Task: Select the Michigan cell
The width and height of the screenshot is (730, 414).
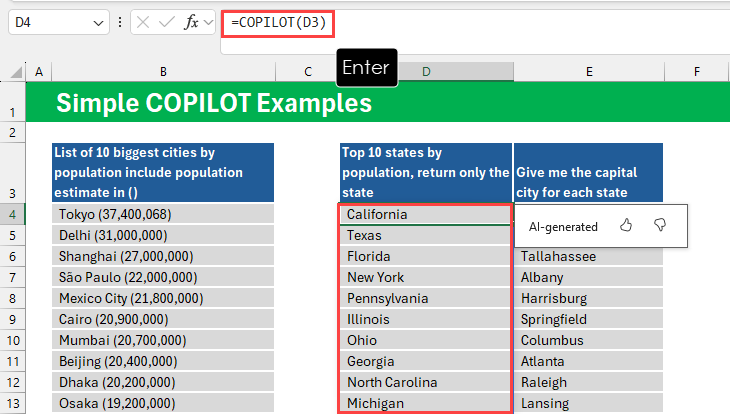Action: coord(426,403)
